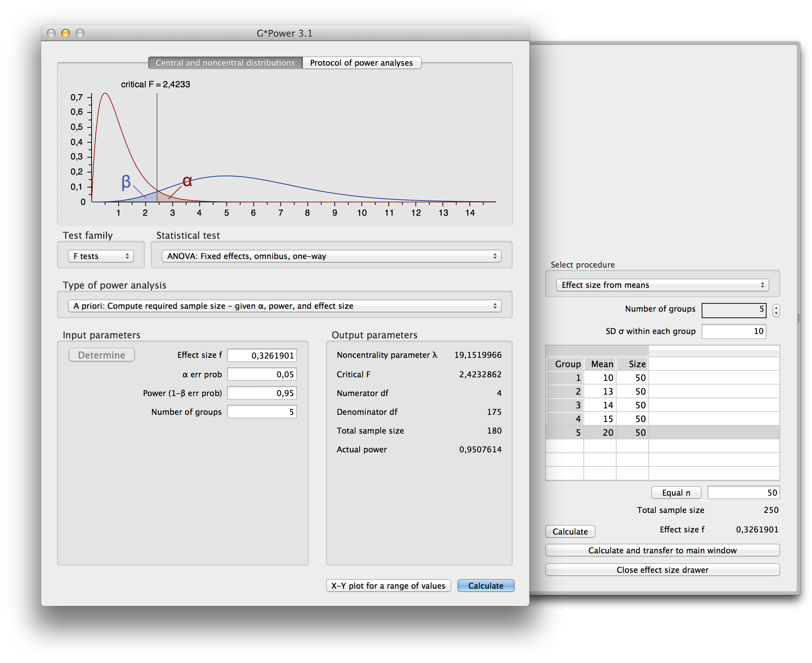The image size is (812, 663).
Task: Click Calculate and transfer to main window
Action: [x=662, y=550]
